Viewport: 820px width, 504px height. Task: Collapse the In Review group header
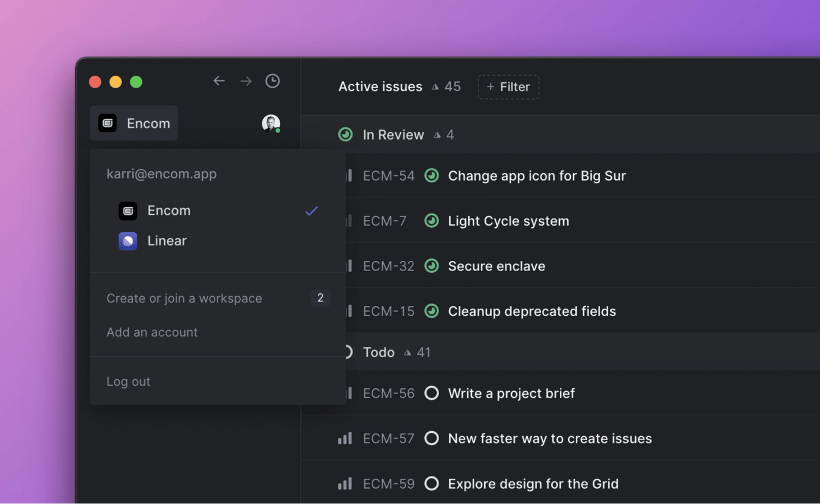tap(393, 135)
